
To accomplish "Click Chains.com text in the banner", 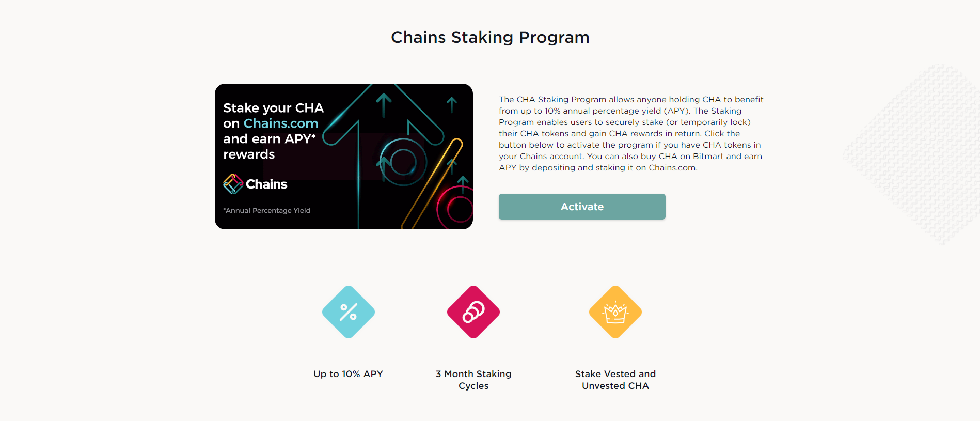I will [281, 123].
